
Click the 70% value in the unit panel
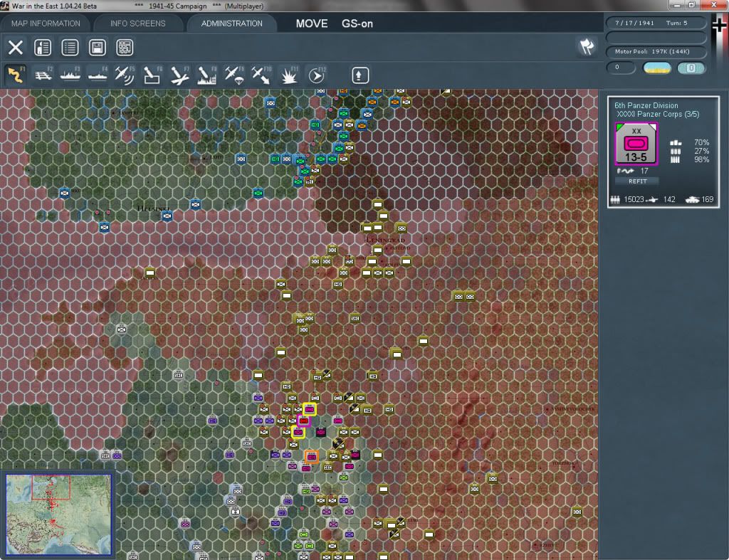point(701,142)
